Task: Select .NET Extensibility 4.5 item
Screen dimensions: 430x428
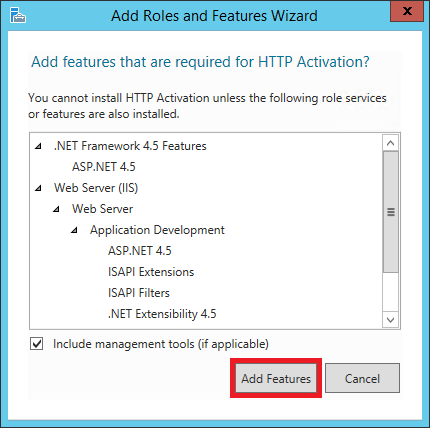Action: pyautogui.click(x=162, y=314)
